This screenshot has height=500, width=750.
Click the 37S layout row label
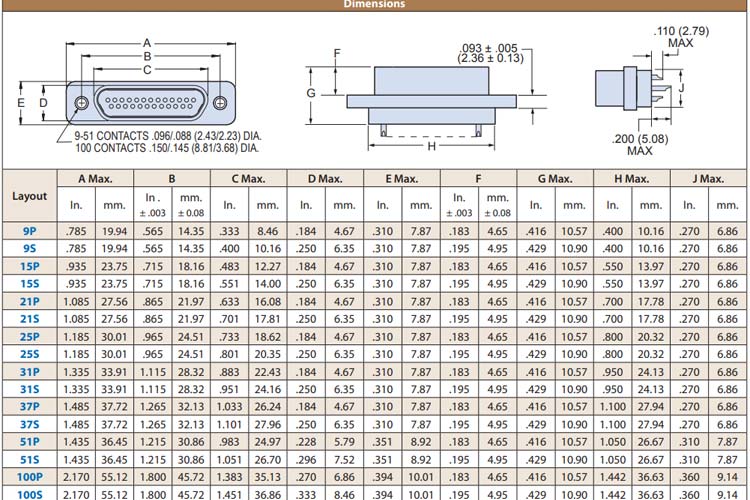click(x=29, y=424)
